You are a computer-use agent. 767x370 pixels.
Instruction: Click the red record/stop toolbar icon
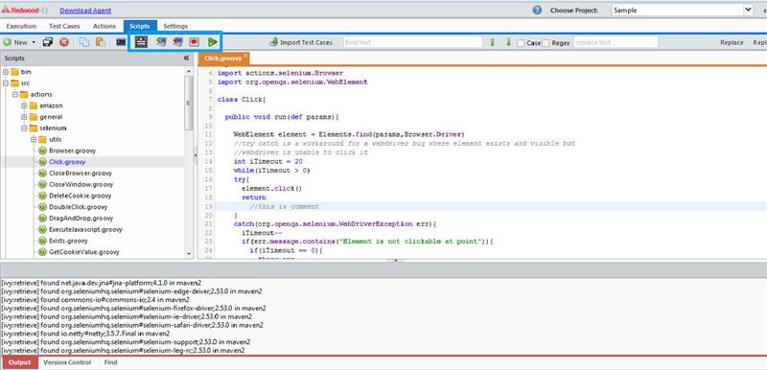pyautogui.click(x=194, y=42)
